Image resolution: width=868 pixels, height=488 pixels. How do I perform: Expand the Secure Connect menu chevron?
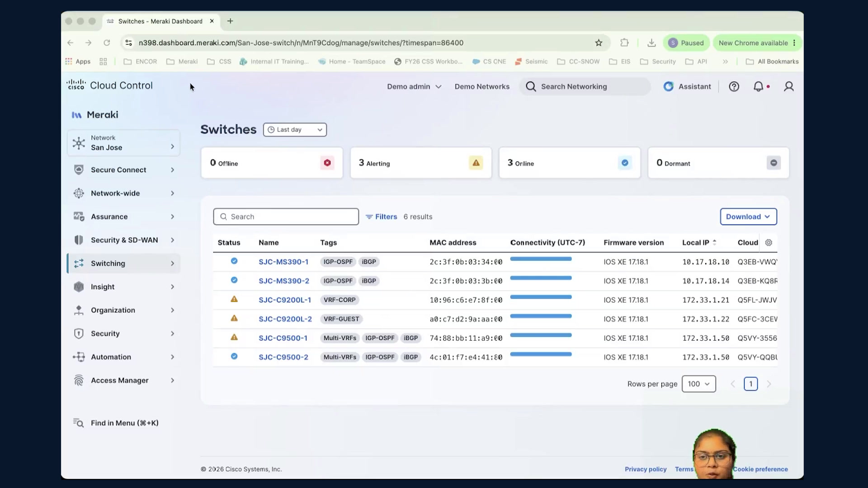[172, 170]
